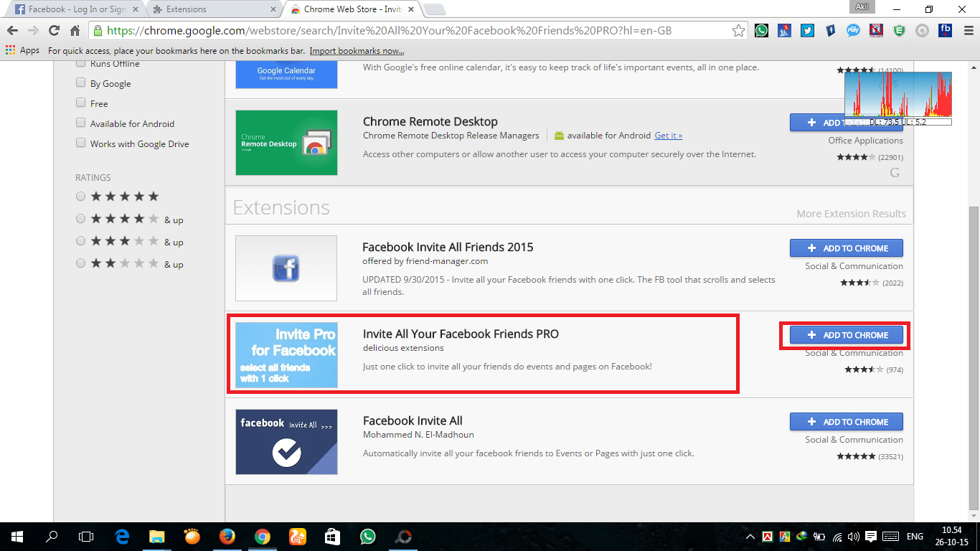The height and width of the screenshot is (551, 980).
Task: Select three stars & up rating
Action: [80, 241]
